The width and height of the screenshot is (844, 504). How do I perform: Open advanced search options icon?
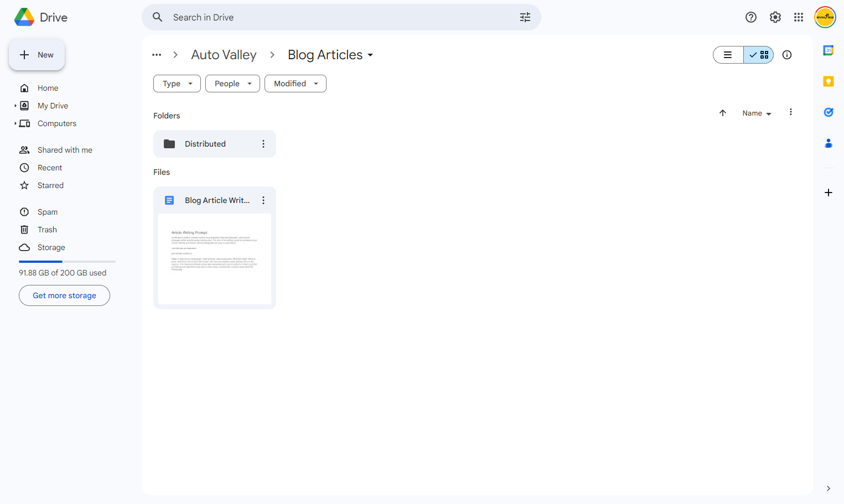(x=525, y=17)
